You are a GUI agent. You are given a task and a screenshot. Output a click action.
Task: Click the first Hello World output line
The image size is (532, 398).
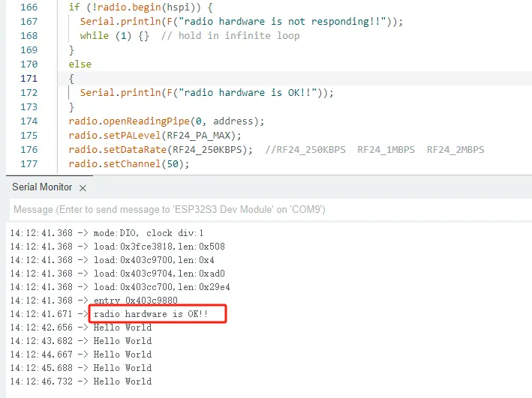(x=122, y=327)
